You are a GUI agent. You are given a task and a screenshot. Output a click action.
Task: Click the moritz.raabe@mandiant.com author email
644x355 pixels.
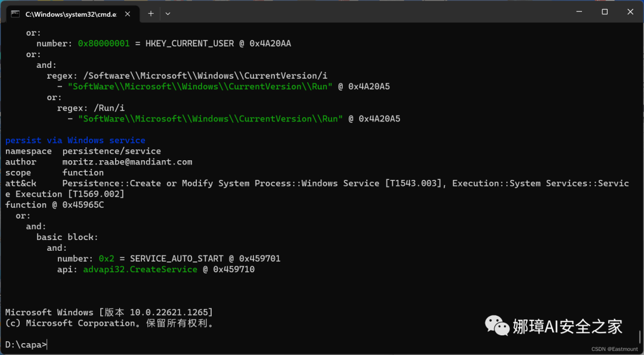128,161
